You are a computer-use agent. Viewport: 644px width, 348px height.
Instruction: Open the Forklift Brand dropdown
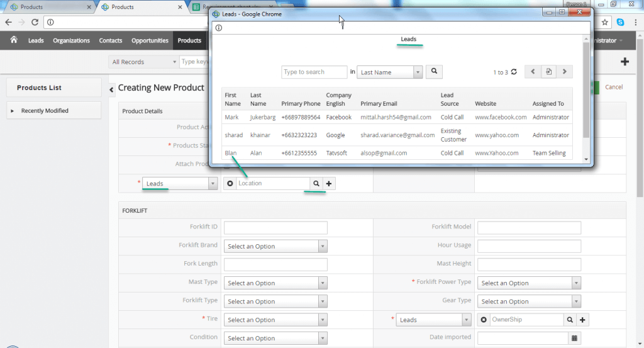(275, 246)
